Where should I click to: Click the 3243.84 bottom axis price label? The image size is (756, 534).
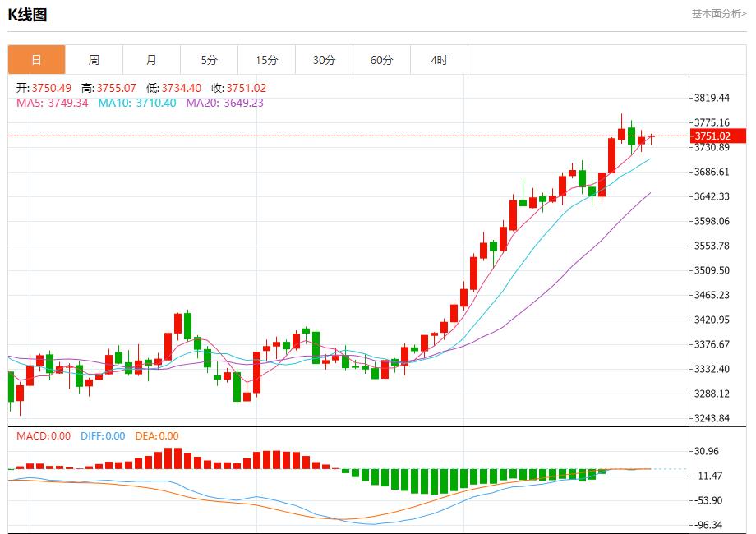coord(712,418)
